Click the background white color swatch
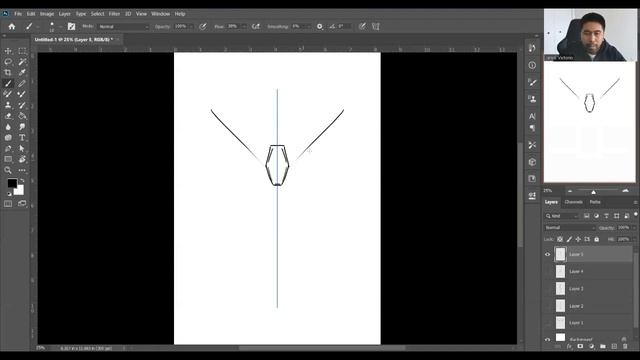This screenshot has height=360, width=640. click(20, 191)
